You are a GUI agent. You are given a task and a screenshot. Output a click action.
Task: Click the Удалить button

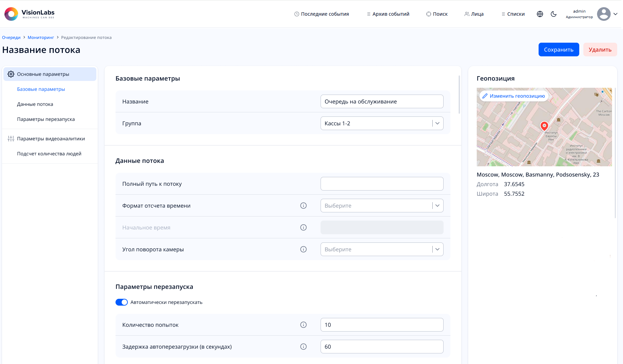[x=600, y=50]
